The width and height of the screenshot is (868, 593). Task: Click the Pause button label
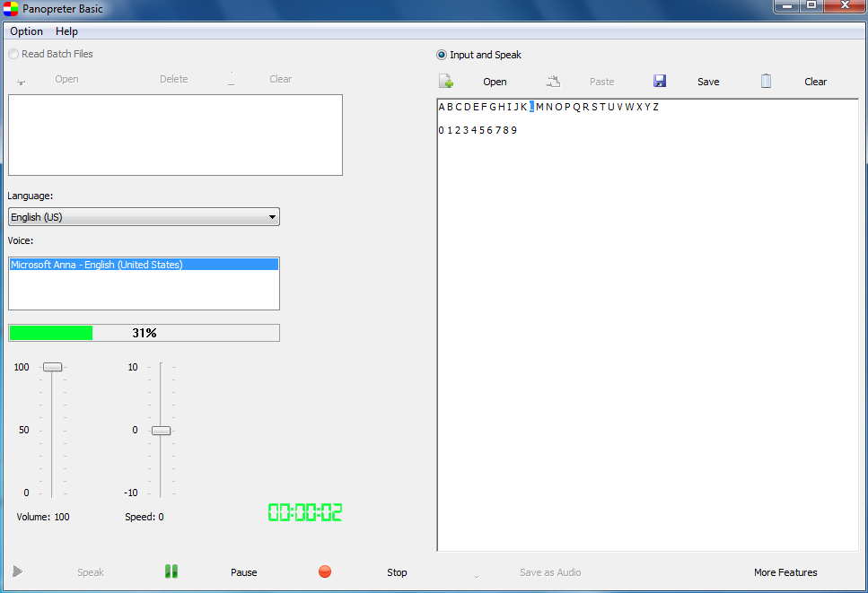tap(243, 572)
